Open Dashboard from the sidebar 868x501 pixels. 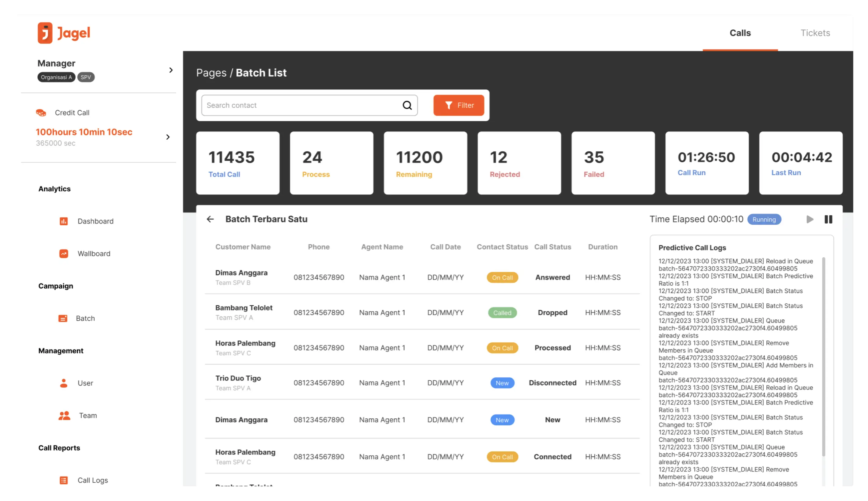click(x=95, y=221)
